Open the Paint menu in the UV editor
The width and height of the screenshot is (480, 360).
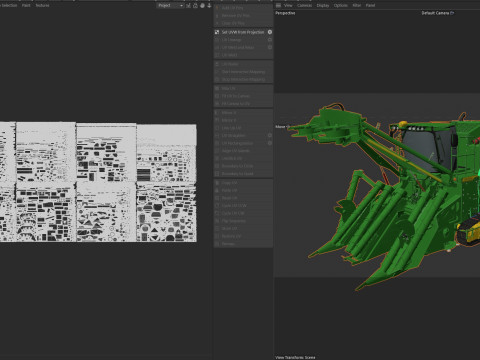[x=26, y=5]
